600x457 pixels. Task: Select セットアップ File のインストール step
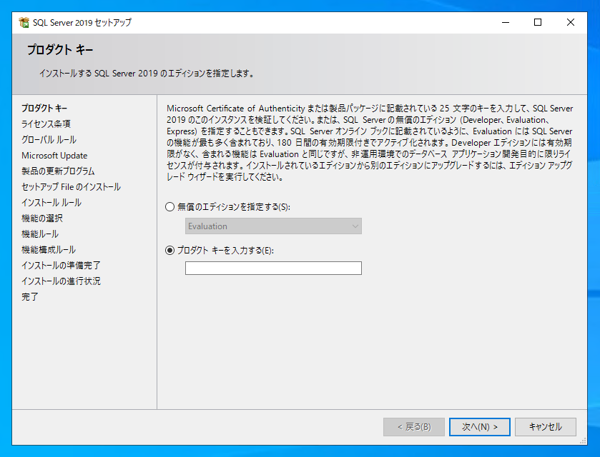(71, 187)
